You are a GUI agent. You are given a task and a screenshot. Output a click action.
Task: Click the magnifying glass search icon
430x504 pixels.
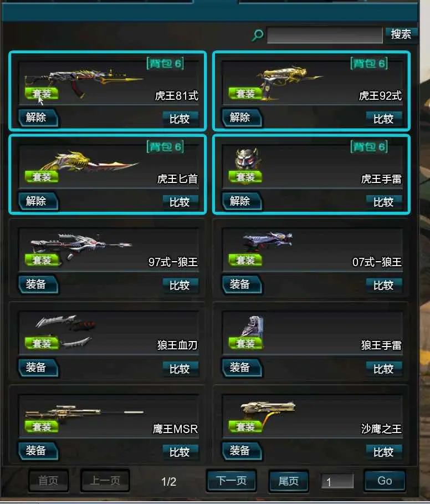[258, 35]
